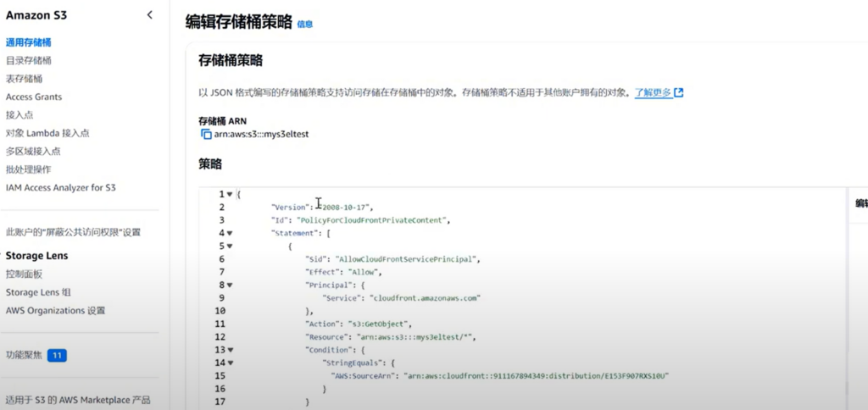Copy the bucket ARN with copy icon
Image resolution: width=868 pixels, height=410 pixels.
206,134
